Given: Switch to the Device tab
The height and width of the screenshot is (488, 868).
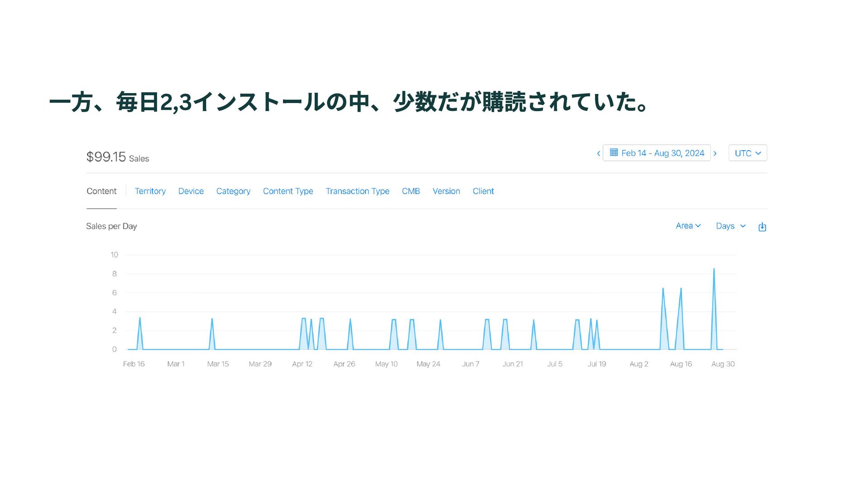Looking at the screenshot, I should click(x=191, y=191).
